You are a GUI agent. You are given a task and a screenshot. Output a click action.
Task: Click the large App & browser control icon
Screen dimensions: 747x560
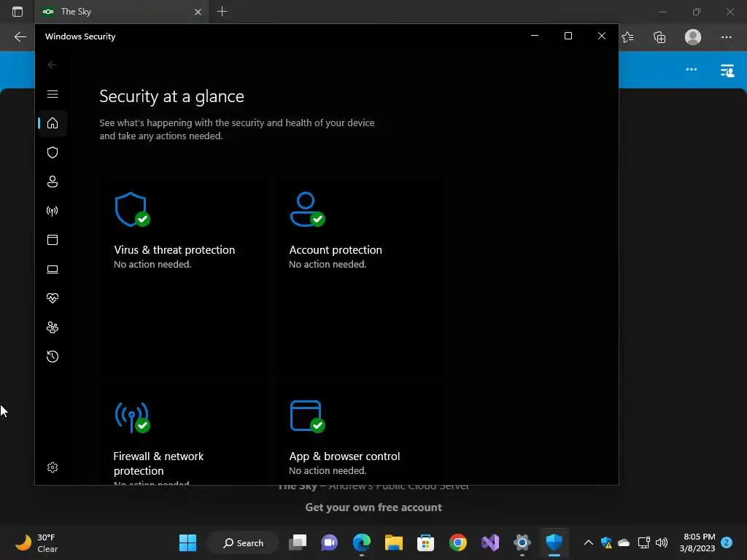[x=307, y=416]
